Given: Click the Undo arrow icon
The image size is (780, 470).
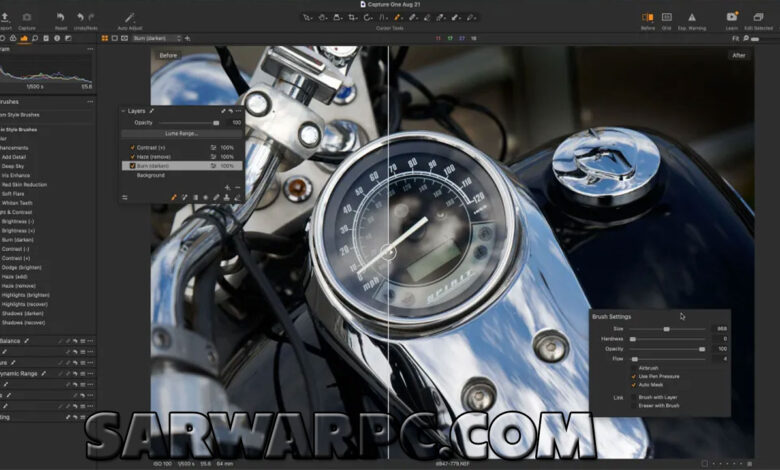Looking at the screenshot, I should 81,17.
